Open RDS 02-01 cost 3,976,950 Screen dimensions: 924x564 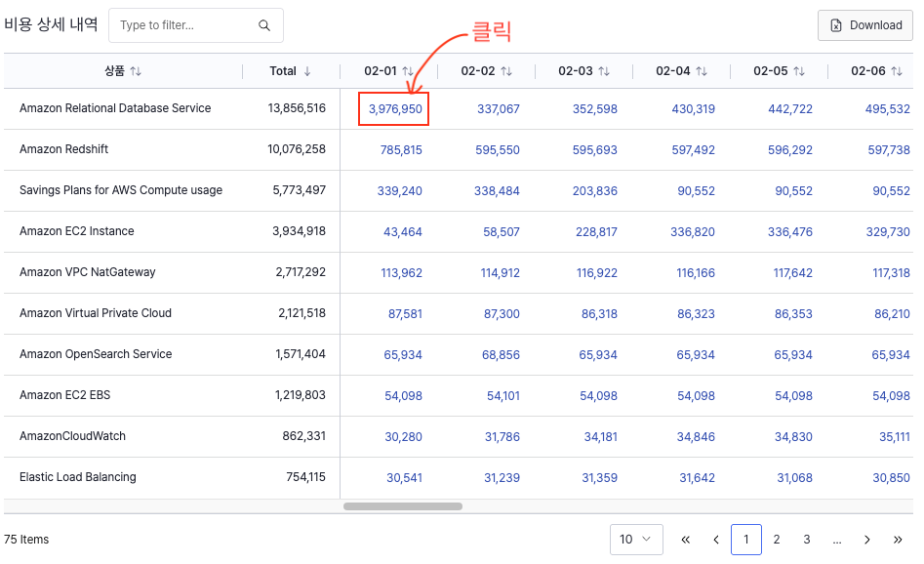pyautogui.click(x=395, y=109)
